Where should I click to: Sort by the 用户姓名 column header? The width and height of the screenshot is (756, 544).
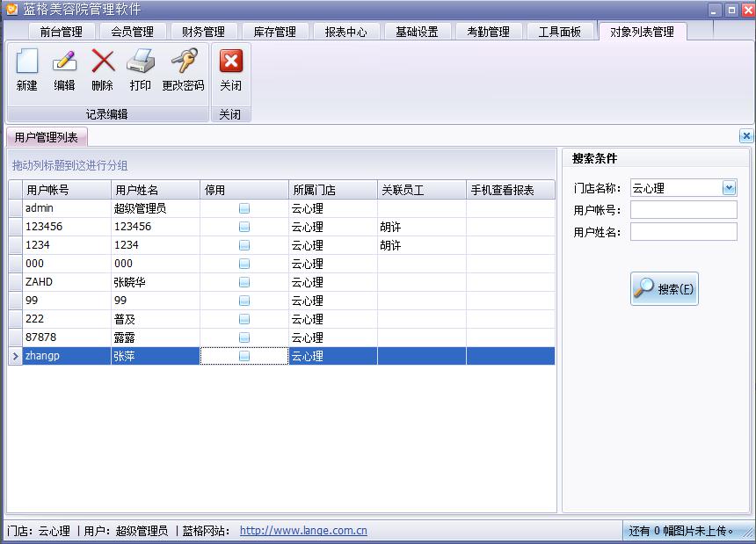tap(156, 190)
